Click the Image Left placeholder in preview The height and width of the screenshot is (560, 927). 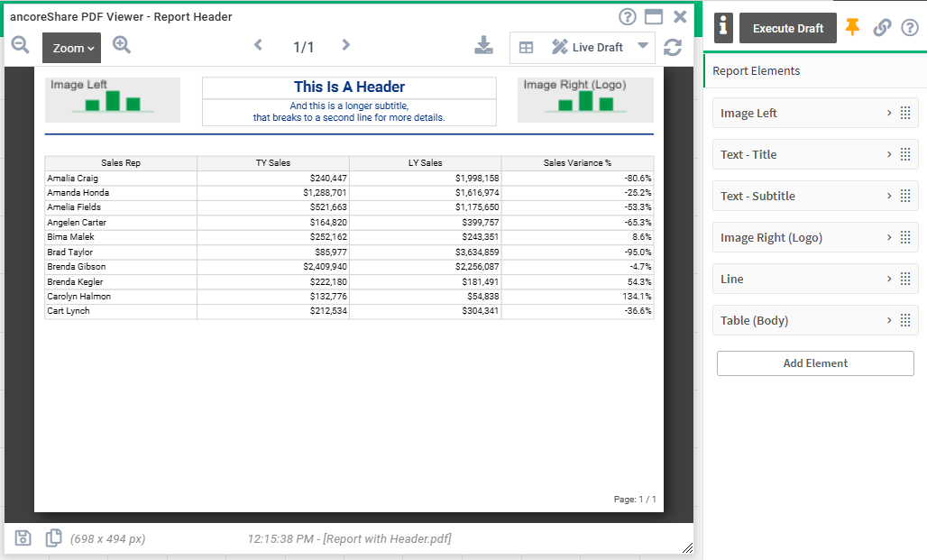[113, 100]
